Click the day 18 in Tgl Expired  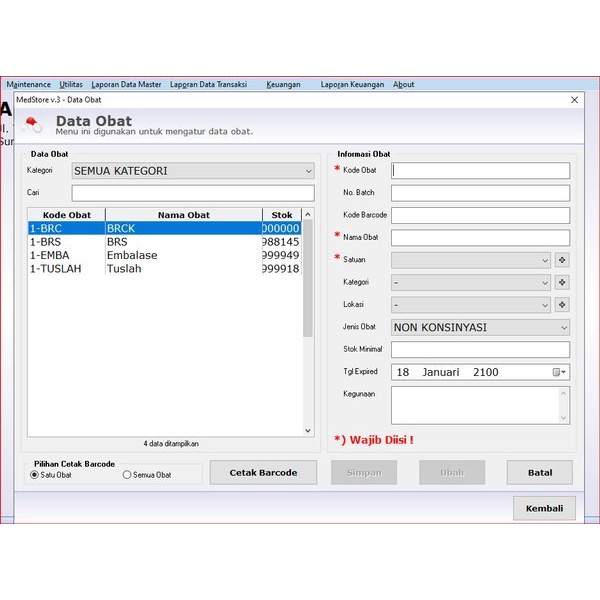pos(403,372)
